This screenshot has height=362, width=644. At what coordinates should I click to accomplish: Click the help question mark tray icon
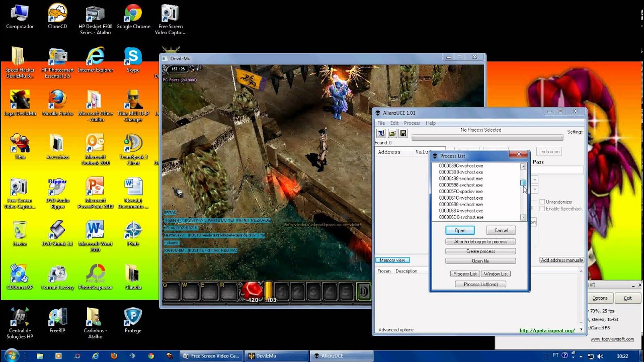tap(565, 356)
